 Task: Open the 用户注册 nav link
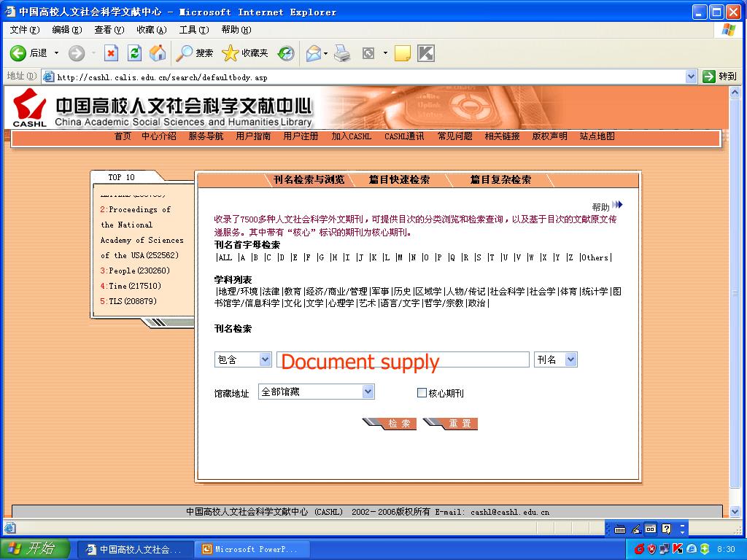(x=301, y=136)
